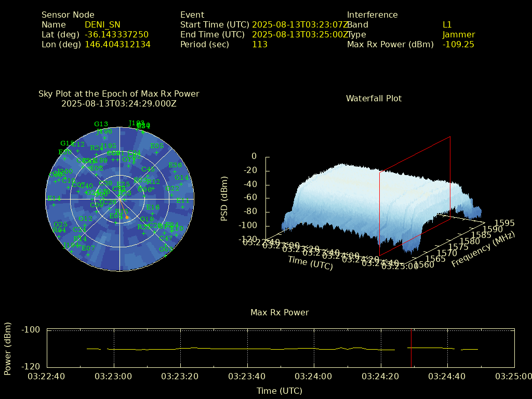Click the orange interference marker in the sky plot
The width and height of the screenshot is (532, 399).
tap(127, 217)
